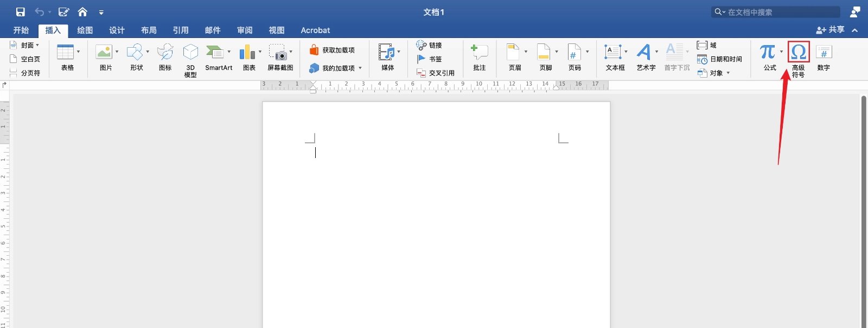
Task: Insert a 交叉引用 cross-reference
Action: point(436,73)
